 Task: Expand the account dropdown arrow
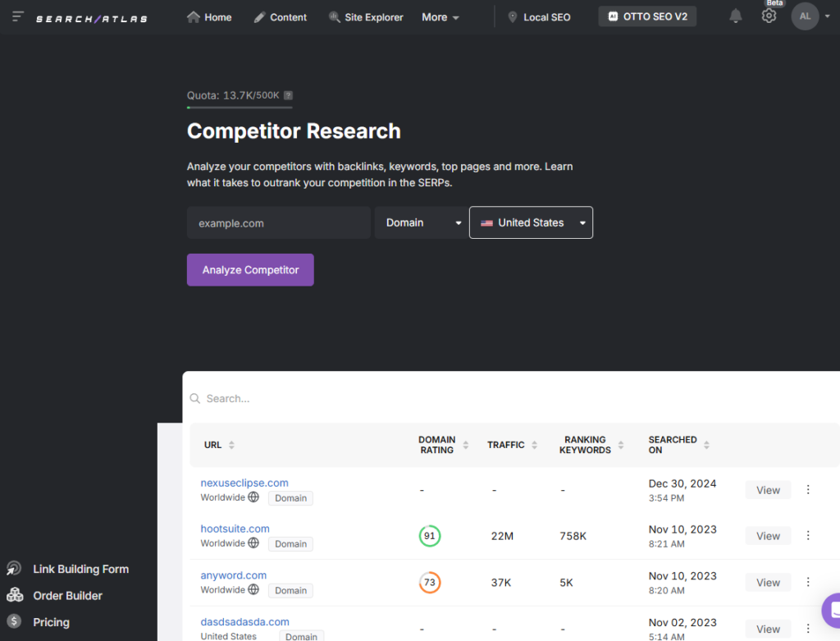coord(828,16)
